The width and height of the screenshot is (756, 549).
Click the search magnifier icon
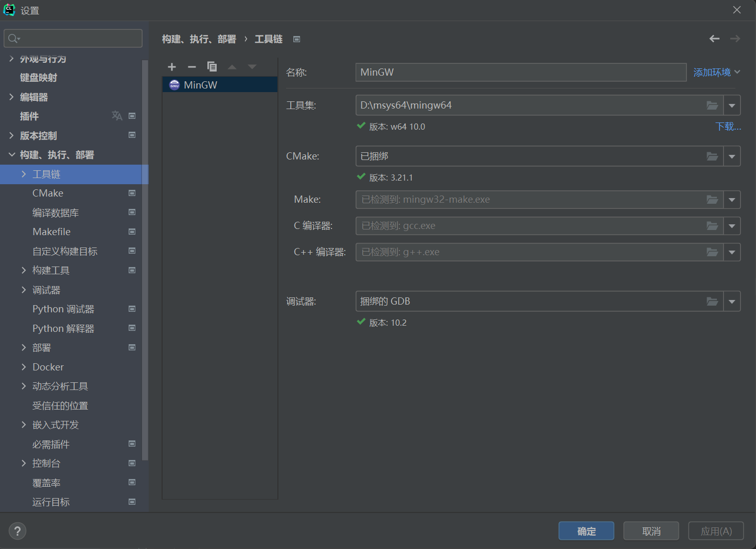point(14,39)
